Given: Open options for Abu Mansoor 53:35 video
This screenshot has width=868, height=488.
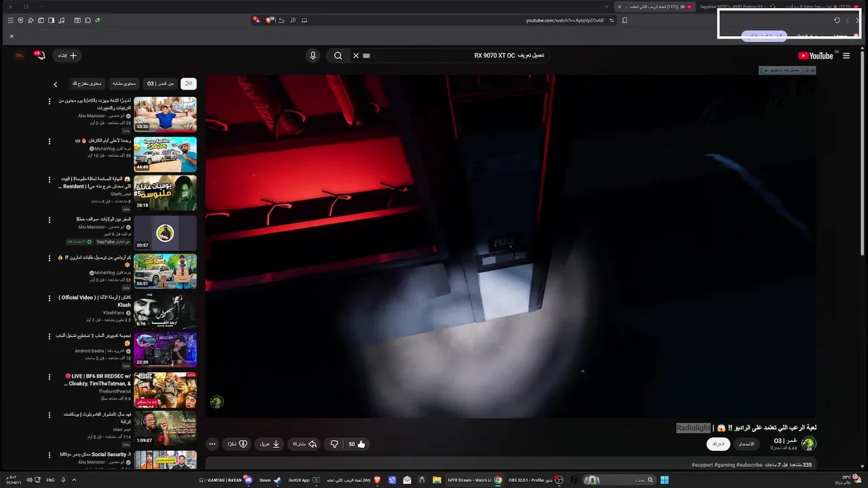Looking at the screenshot, I should point(49,102).
